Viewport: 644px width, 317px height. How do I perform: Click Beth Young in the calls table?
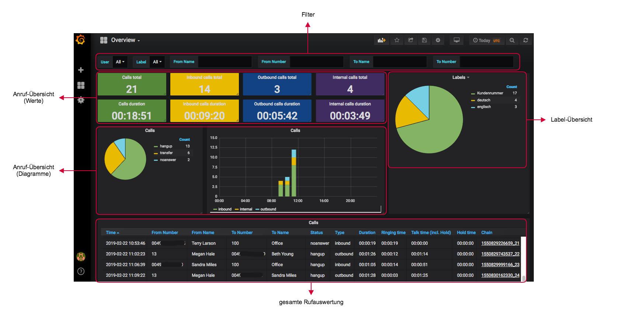pos(282,254)
